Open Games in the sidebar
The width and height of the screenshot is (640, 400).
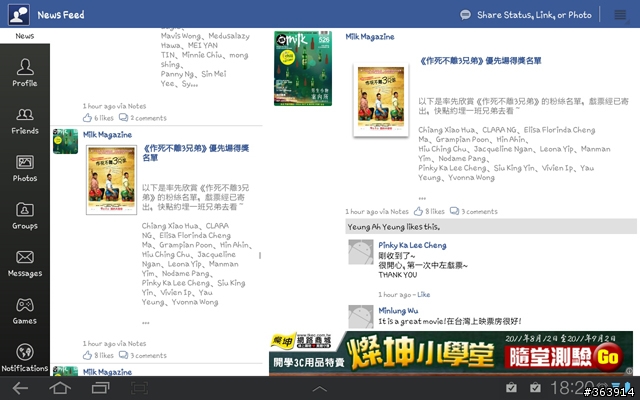click(25, 311)
